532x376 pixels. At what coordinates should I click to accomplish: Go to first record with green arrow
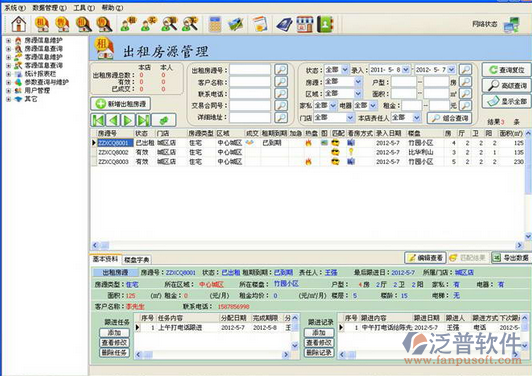coord(98,120)
